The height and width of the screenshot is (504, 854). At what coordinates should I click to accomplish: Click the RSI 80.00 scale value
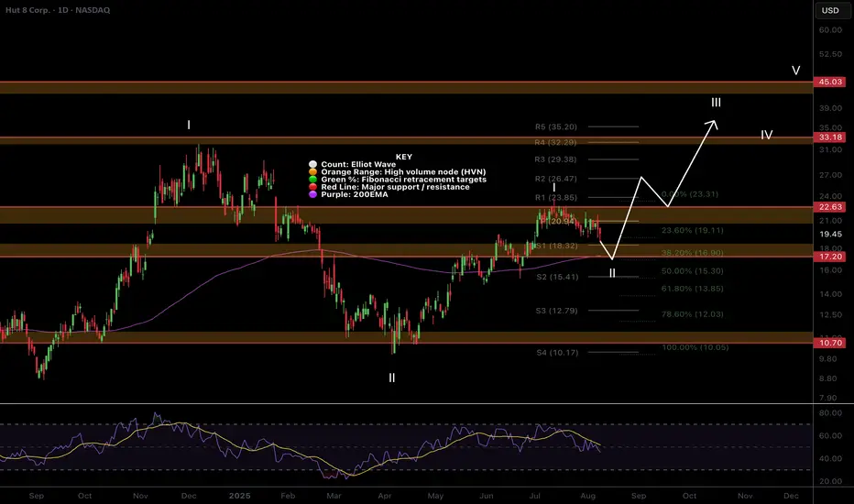click(830, 413)
